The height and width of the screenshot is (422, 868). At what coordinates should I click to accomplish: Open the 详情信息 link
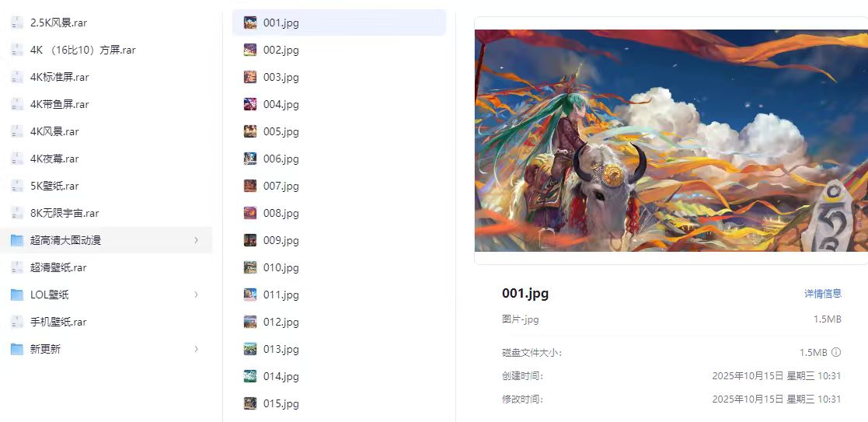(x=823, y=294)
